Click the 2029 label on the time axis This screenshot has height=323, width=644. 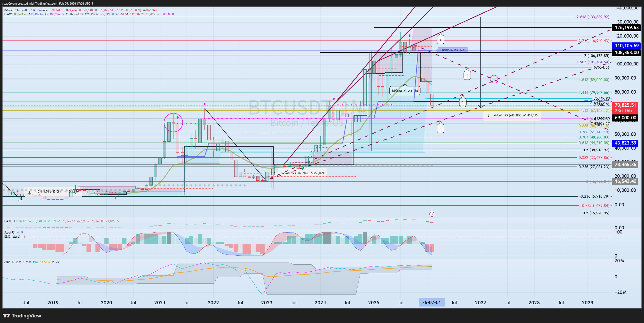click(x=588, y=302)
